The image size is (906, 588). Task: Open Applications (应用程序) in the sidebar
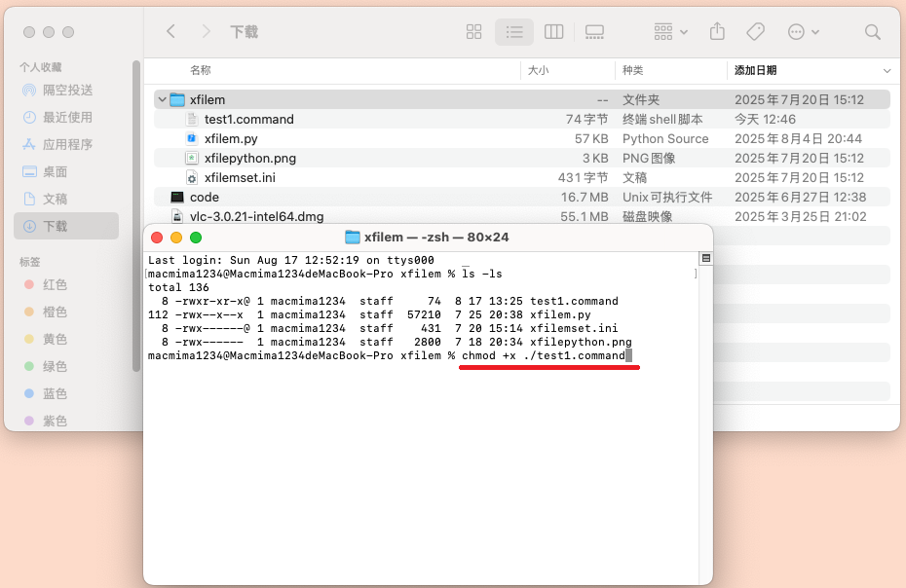point(67,144)
